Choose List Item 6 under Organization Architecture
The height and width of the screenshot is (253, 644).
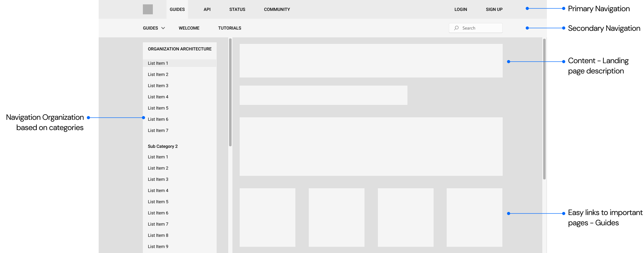(x=158, y=119)
